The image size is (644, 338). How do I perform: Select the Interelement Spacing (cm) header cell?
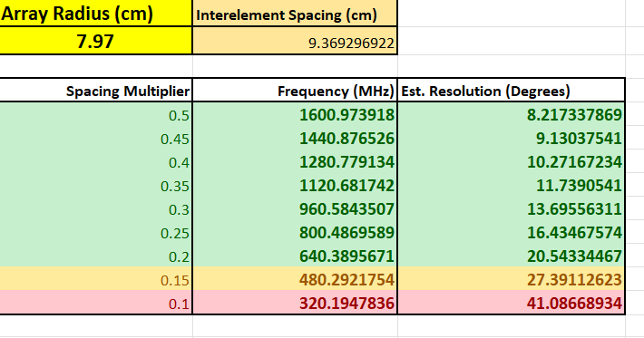click(295, 13)
